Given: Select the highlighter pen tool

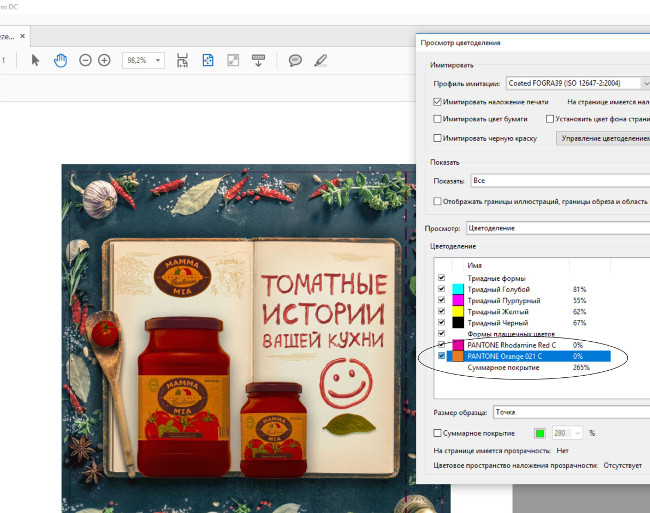Looking at the screenshot, I should (320, 61).
